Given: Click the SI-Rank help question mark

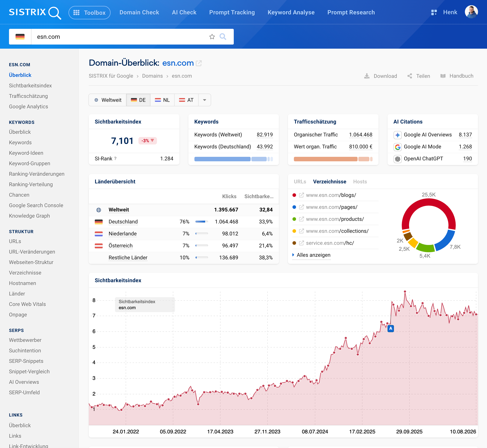Looking at the screenshot, I should click(x=115, y=158).
